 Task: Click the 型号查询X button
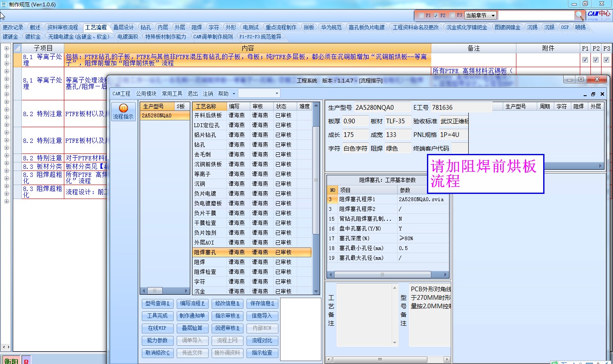point(158,304)
